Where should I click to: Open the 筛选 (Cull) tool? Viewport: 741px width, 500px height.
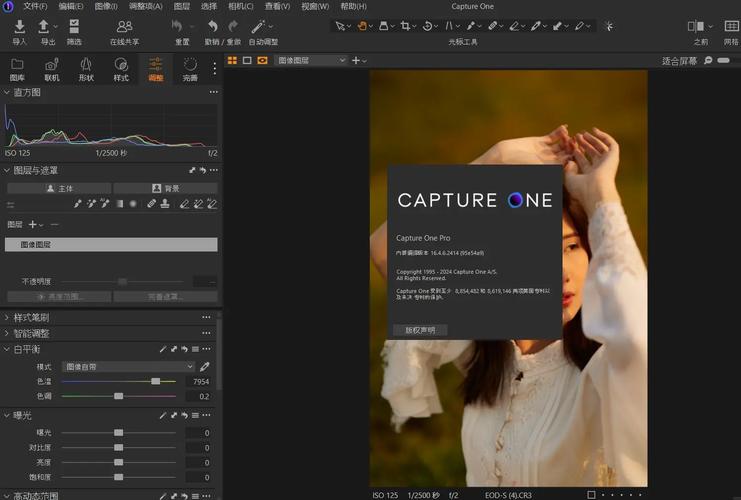pyautogui.click(x=74, y=27)
